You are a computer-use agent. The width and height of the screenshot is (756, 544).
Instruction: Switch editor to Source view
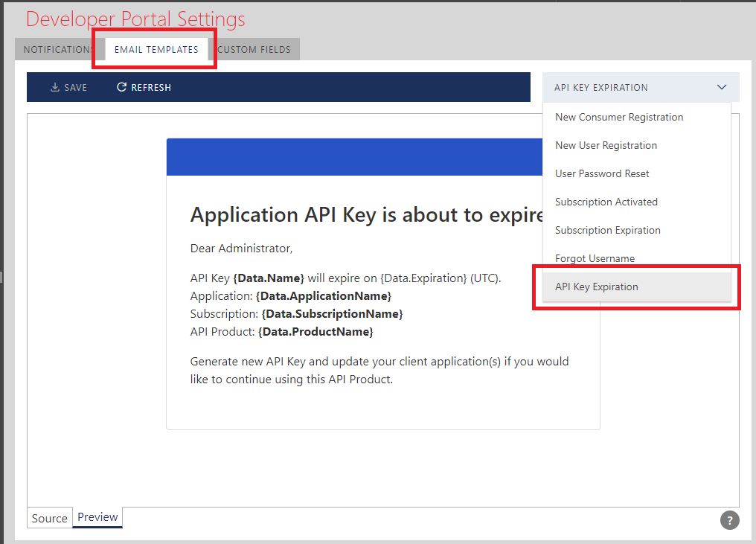[50, 518]
